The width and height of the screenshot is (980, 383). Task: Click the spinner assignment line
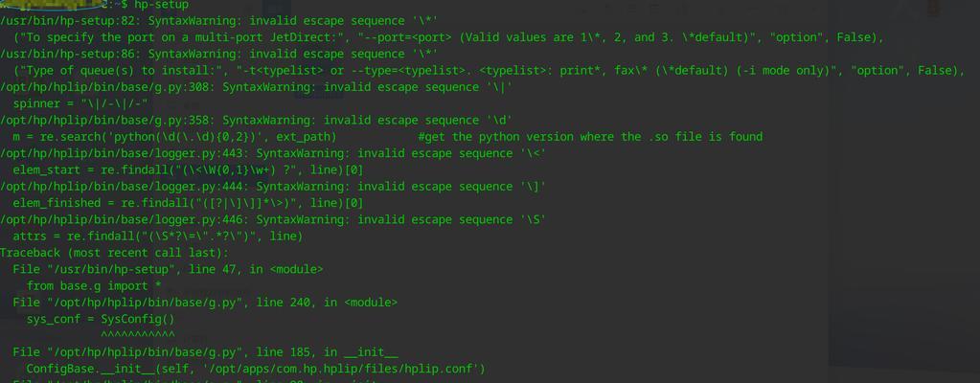80,103
